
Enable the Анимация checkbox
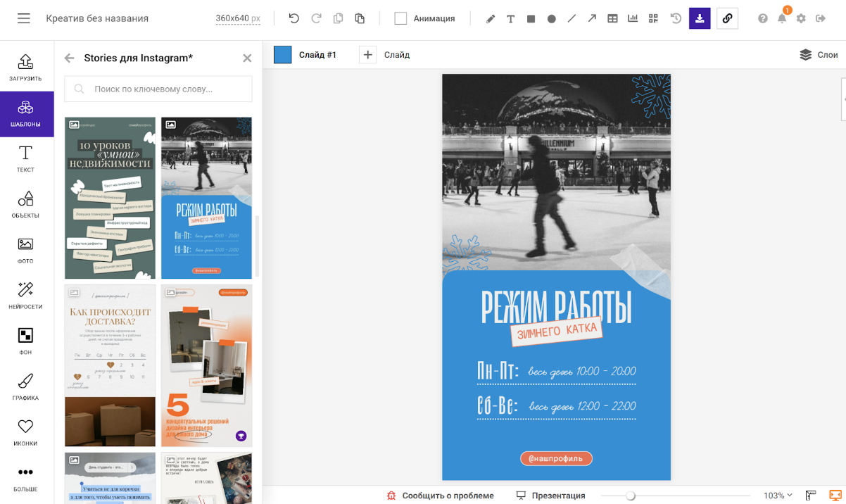[x=401, y=19]
